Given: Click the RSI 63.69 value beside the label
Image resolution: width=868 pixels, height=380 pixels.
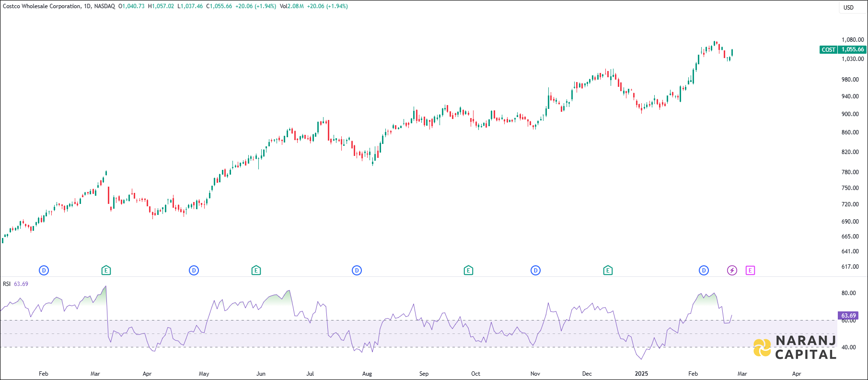Looking at the screenshot, I should tap(21, 284).
